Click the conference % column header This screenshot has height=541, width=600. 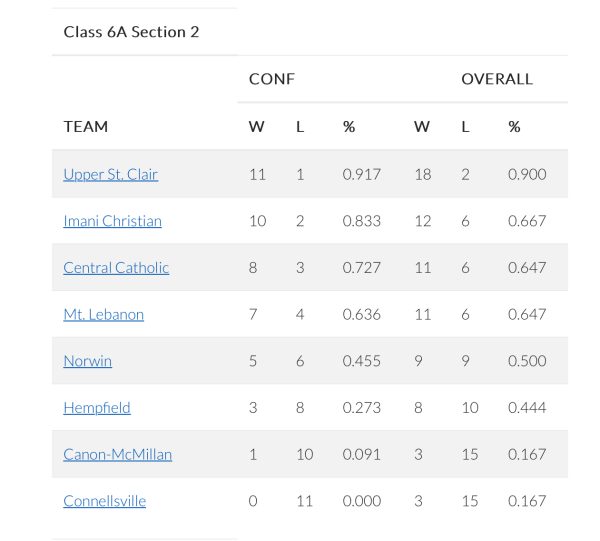click(x=349, y=127)
